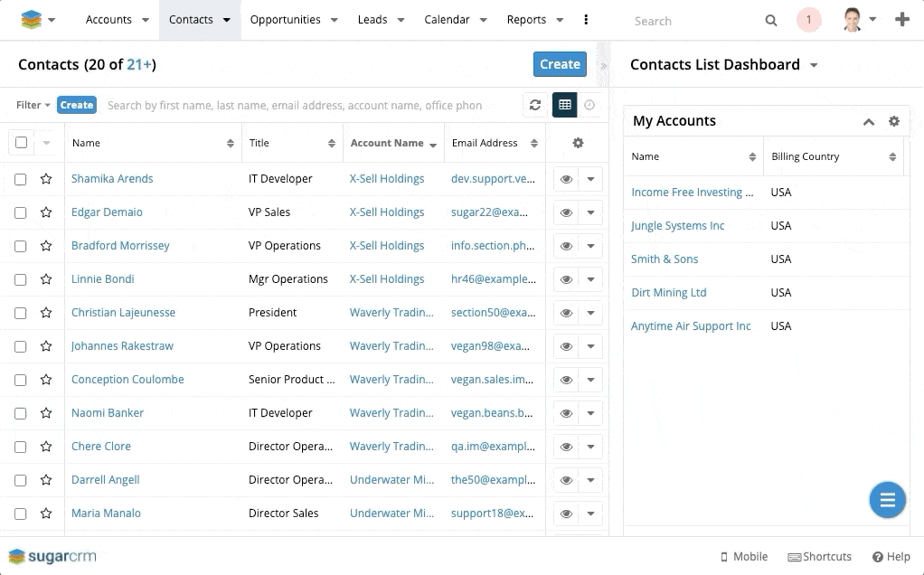
Task: Open My Accounts dashlet gear settings
Action: 894,121
